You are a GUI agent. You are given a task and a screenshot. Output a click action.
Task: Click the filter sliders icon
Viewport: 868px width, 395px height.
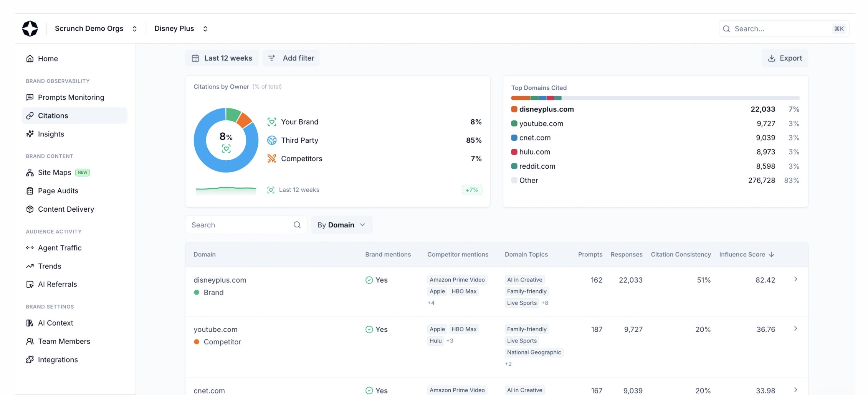[272, 58]
